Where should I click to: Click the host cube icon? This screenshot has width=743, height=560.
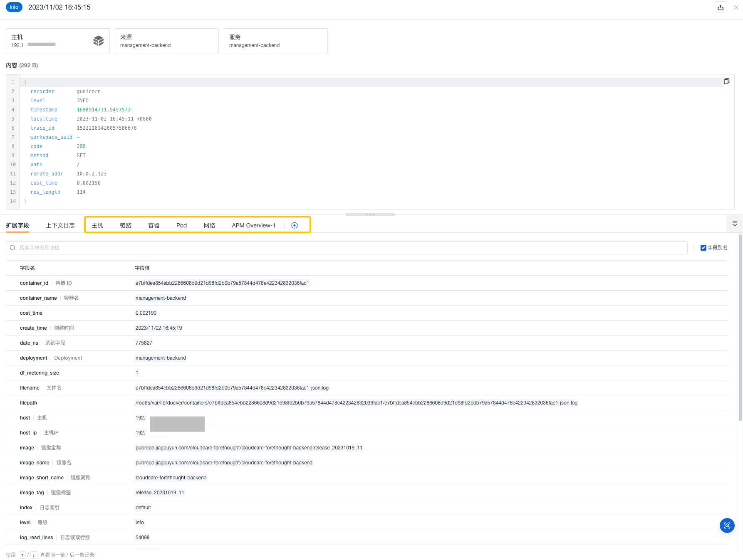tap(99, 41)
